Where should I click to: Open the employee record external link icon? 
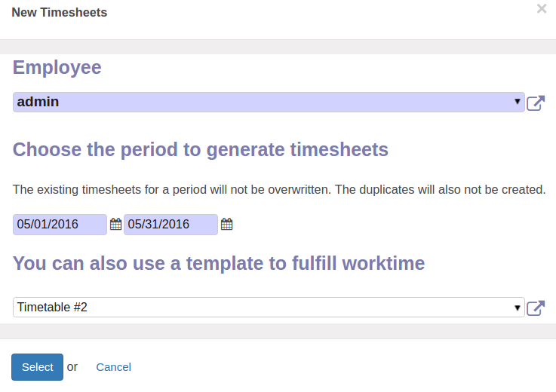536,103
